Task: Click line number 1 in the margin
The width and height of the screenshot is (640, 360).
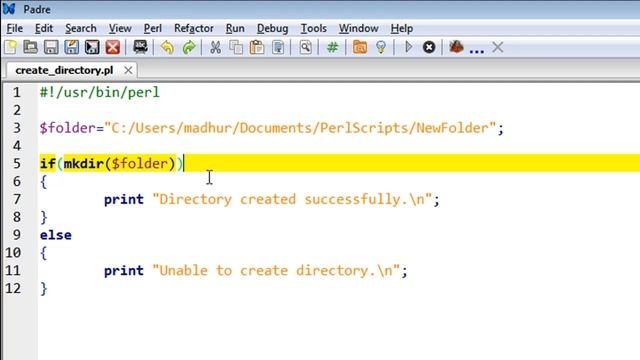Action: pos(16,93)
